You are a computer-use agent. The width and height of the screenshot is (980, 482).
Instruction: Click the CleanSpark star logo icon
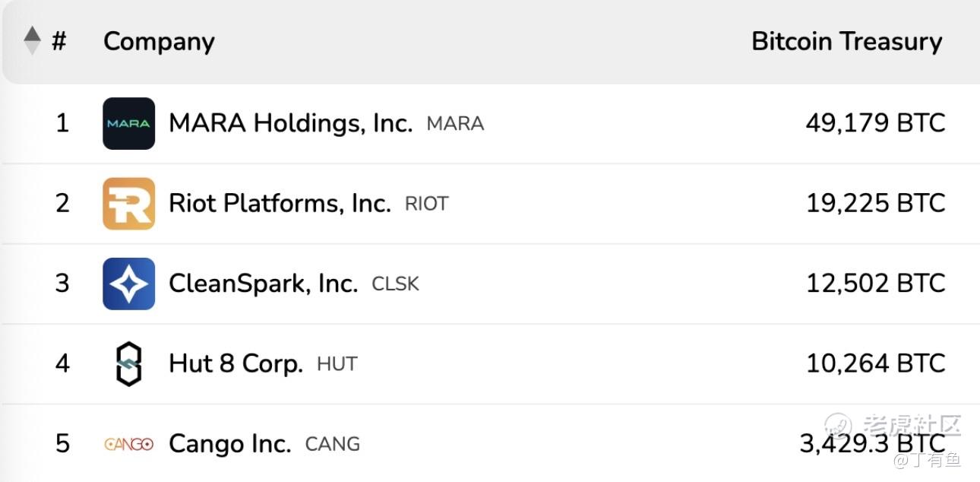[128, 284]
